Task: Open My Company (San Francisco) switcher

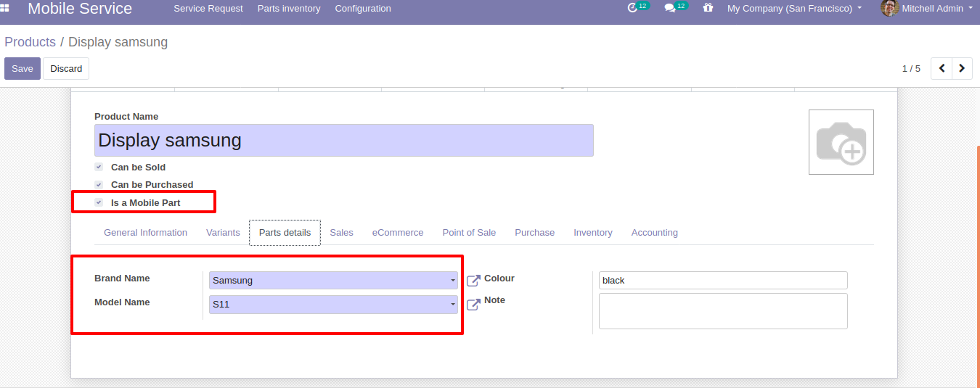Action: pos(794,9)
